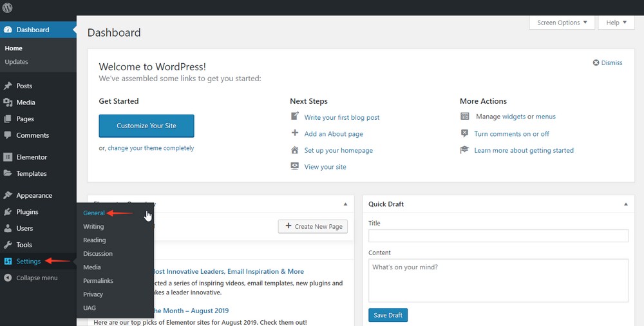
Task: Click the comments toggle icon in More Actions
Action: (464, 133)
